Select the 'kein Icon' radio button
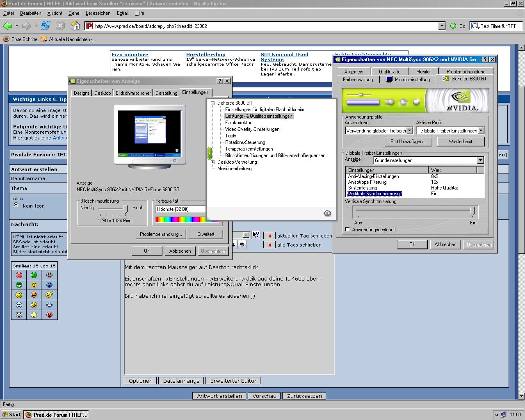 16,205
